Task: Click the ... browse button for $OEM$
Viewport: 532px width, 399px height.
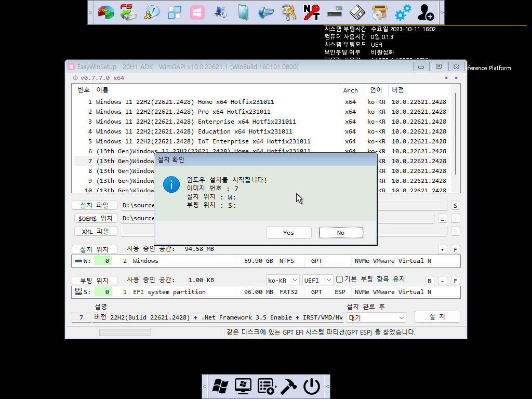Action: (x=443, y=219)
